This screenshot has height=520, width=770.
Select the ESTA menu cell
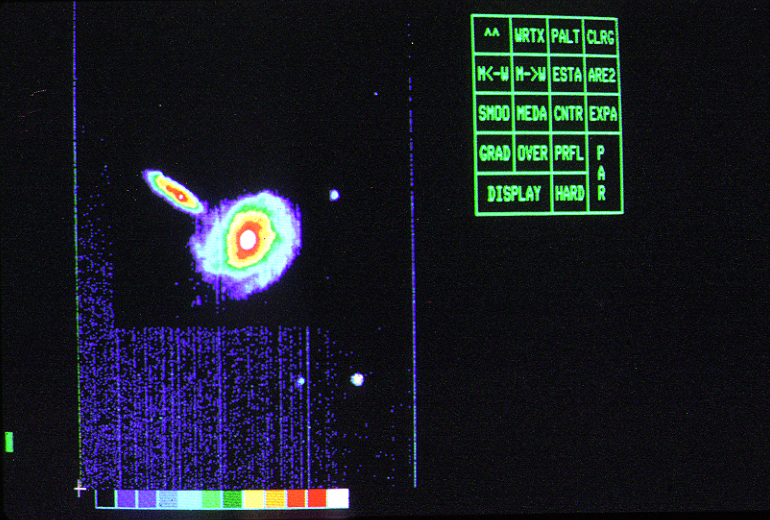coord(567,74)
